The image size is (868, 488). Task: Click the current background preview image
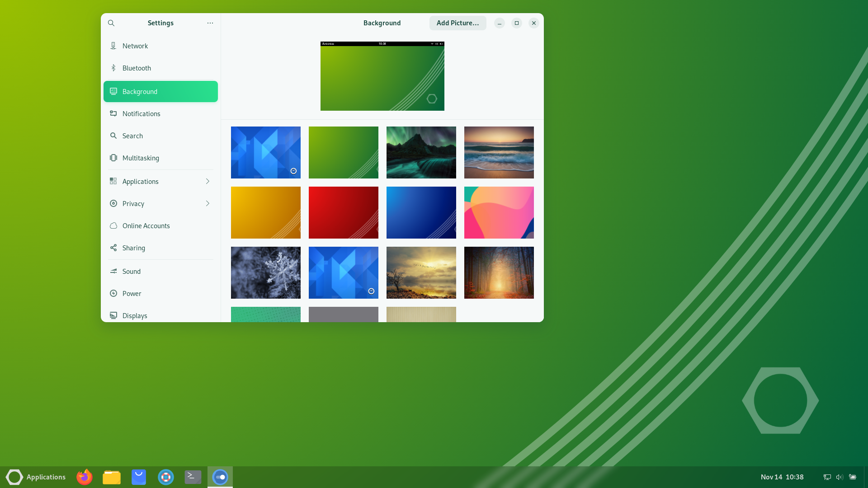(x=382, y=76)
